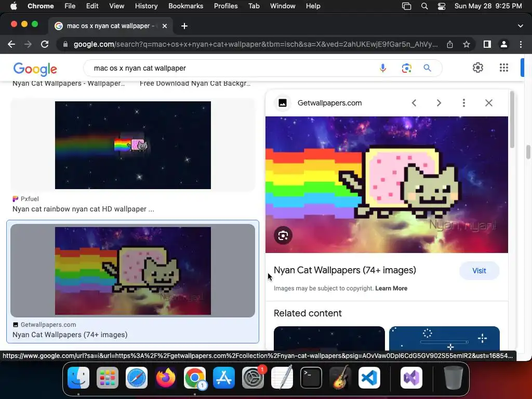Screen dimensions: 532x399
Task: Open Spotlight search in menu bar
Action: pos(424,6)
